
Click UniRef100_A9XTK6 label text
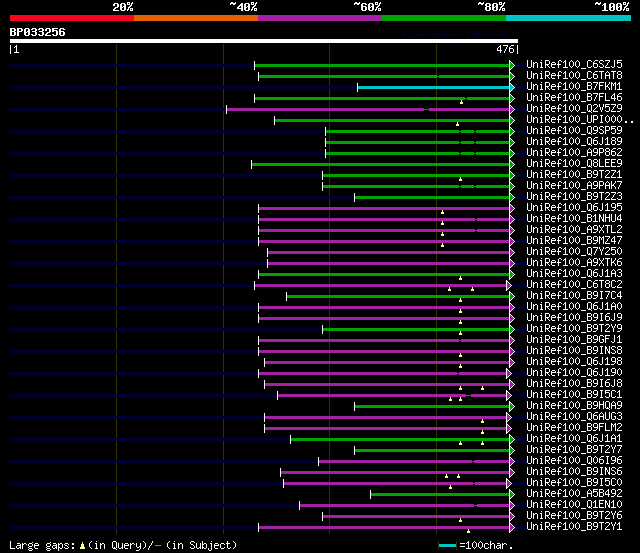574,263
